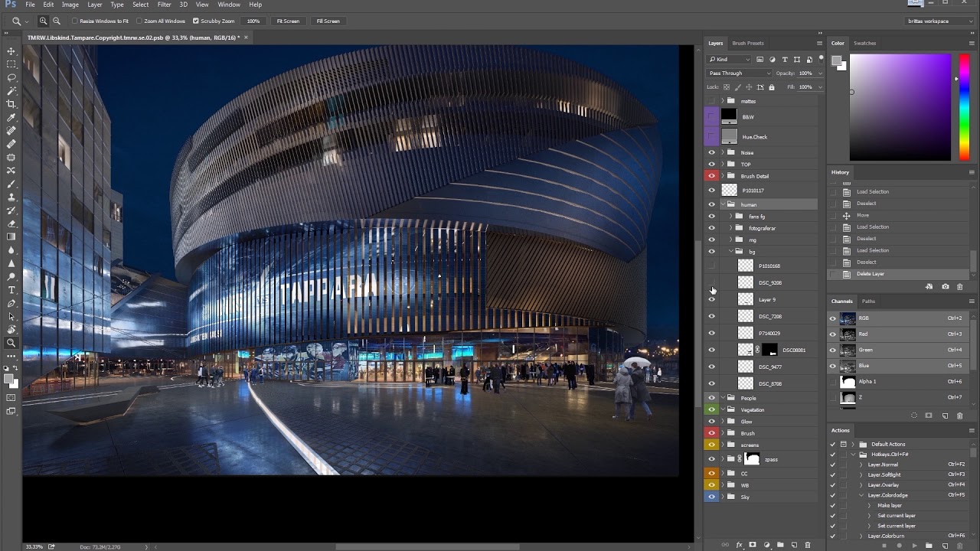Open the Opacity slider dropdown arrow

[820, 73]
